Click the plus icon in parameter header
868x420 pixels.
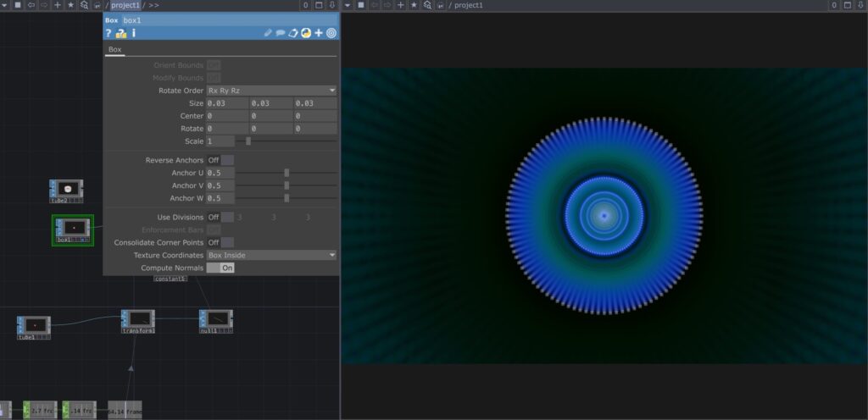319,33
